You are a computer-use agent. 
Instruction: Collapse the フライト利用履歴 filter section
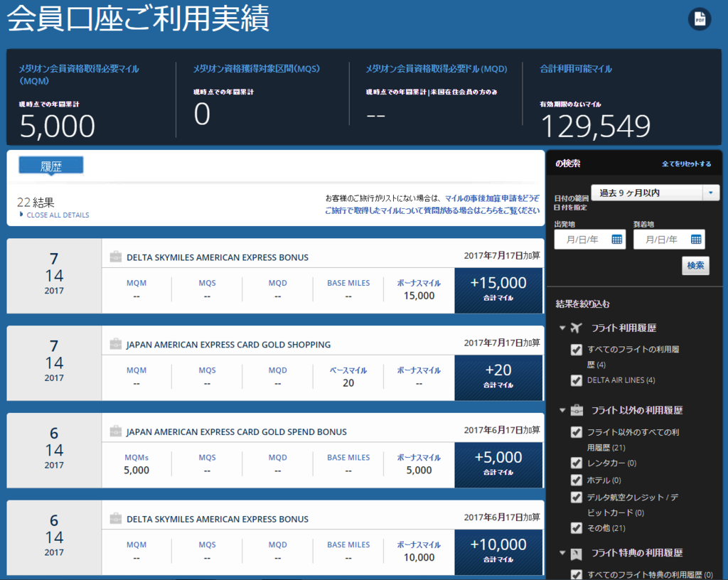(562, 328)
